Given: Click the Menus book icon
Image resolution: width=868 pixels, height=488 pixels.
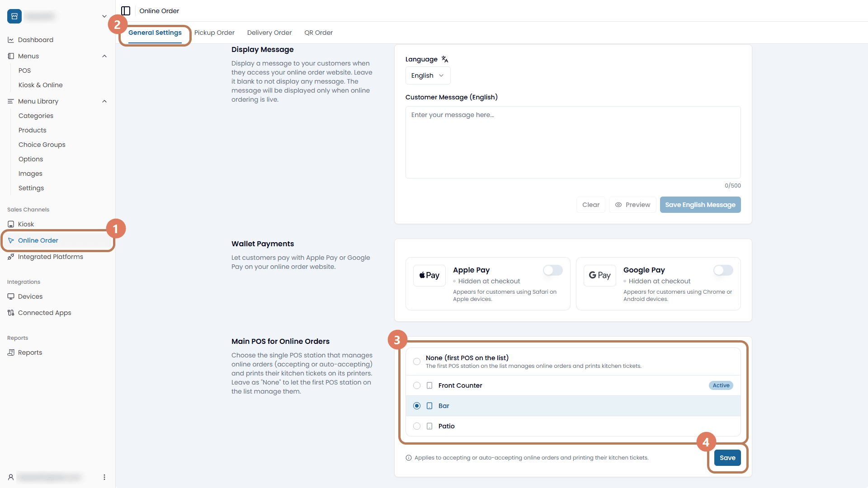Looking at the screenshot, I should coord(11,56).
